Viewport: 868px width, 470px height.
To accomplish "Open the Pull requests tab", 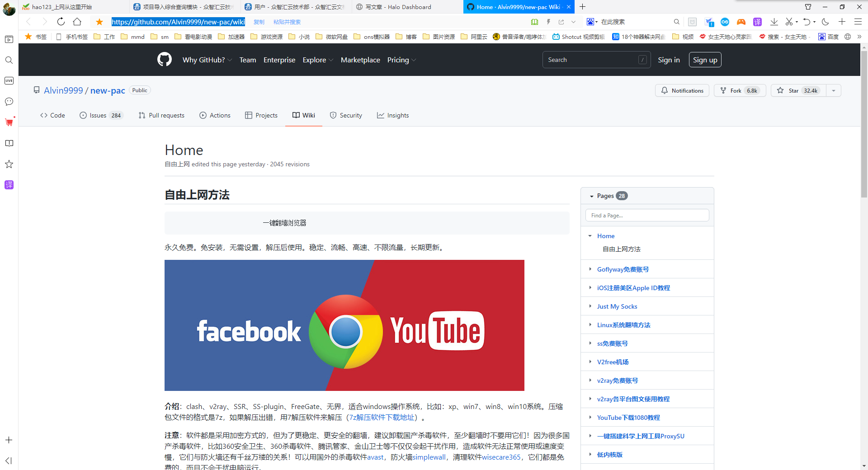I will 161,115.
